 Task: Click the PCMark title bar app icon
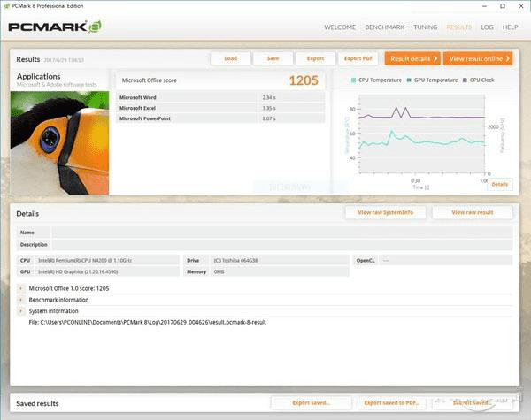point(6,6)
